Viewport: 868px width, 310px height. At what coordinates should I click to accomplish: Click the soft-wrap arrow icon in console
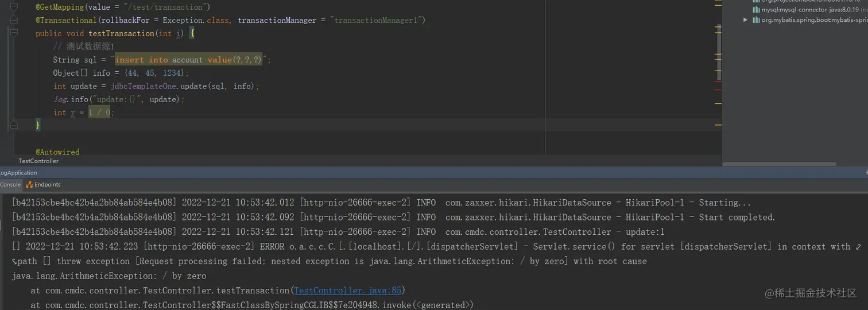click(858, 246)
